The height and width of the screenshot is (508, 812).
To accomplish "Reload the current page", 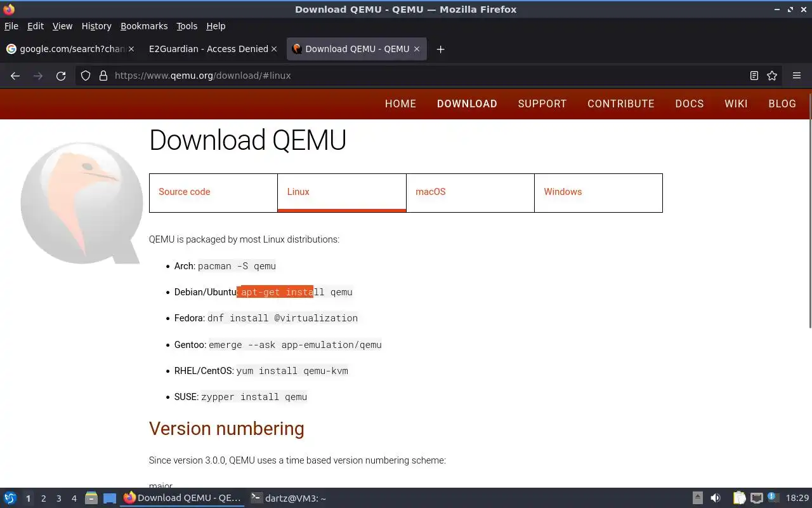I will [x=61, y=76].
